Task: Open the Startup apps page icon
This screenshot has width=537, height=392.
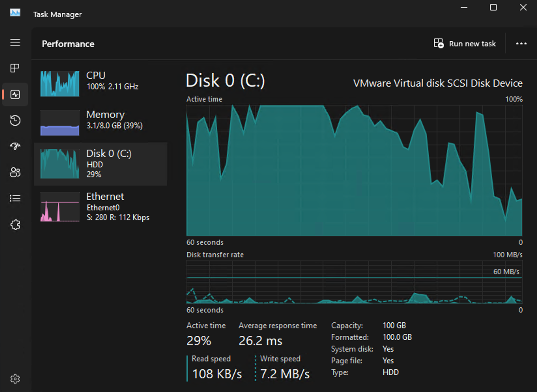Action: (x=15, y=146)
